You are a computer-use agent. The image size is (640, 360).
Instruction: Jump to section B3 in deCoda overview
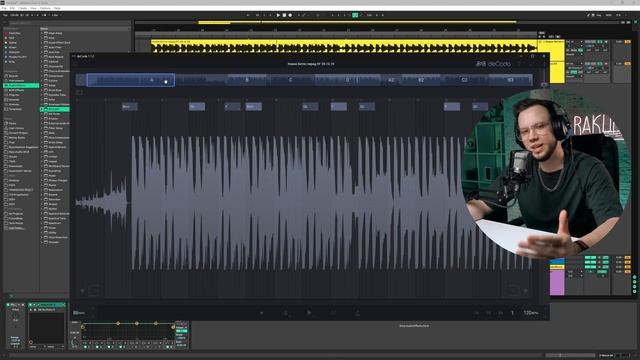click(510, 80)
